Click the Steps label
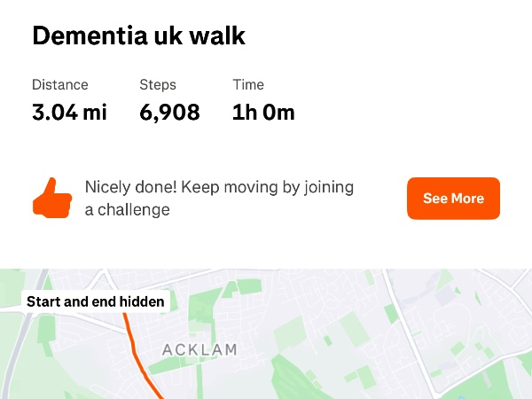Image resolution: width=532 pixels, height=399 pixels. click(158, 85)
